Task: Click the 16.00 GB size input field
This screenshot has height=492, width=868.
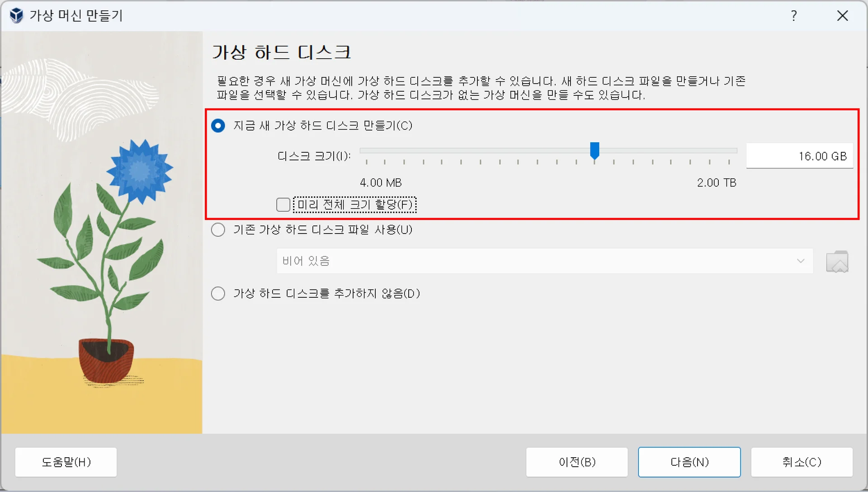Action: click(x=799, y=156)
